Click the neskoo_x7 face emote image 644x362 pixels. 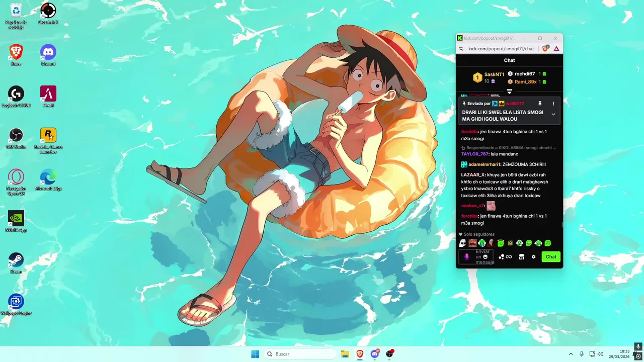pyautogui.click(x=491, y=206)
